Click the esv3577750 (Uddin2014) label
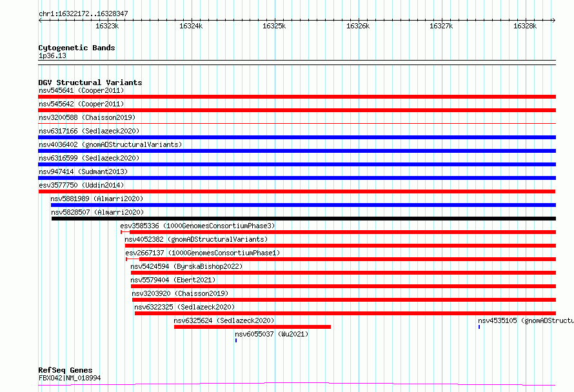The width and height of the screenshot is (574, 392). point(81,185)
